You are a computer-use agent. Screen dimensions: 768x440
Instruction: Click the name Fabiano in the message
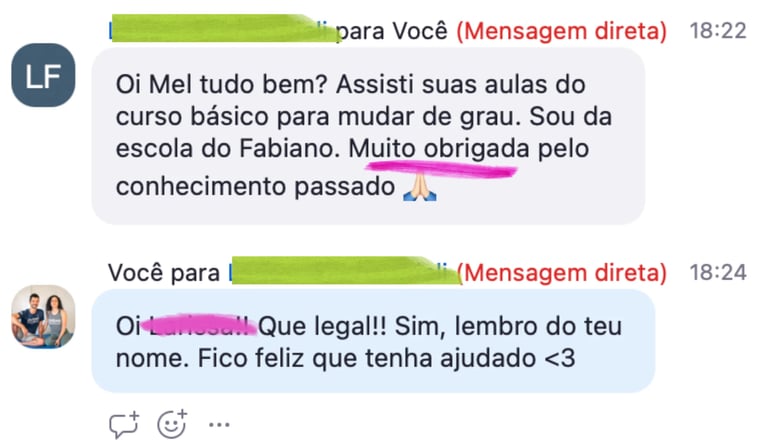pos(289,149)
